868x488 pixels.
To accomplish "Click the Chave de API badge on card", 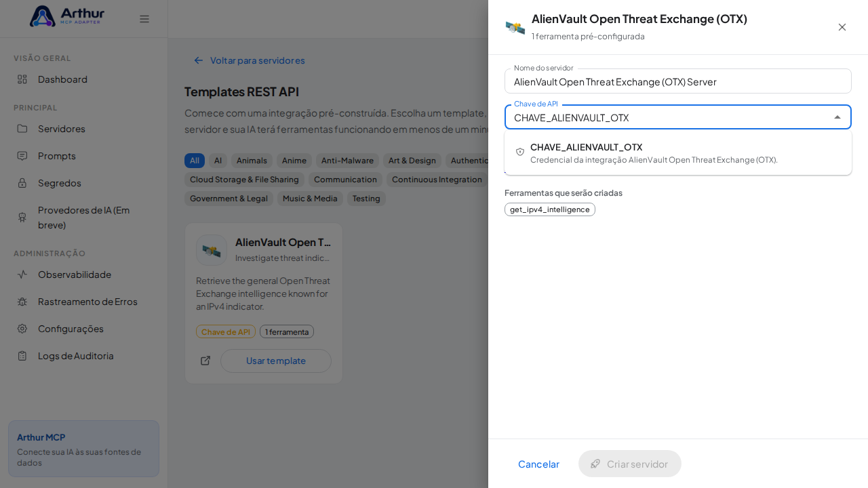I will pos(226,331).
